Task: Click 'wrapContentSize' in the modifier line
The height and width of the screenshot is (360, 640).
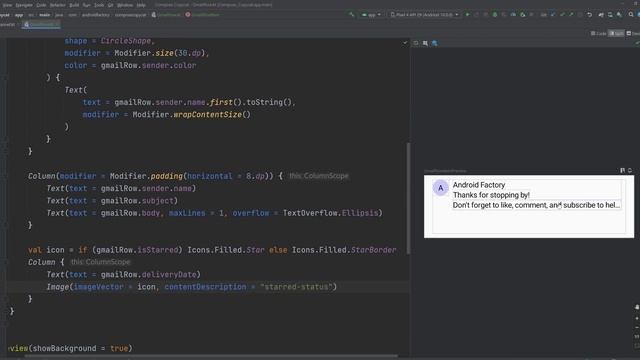Action: (207, 115)
